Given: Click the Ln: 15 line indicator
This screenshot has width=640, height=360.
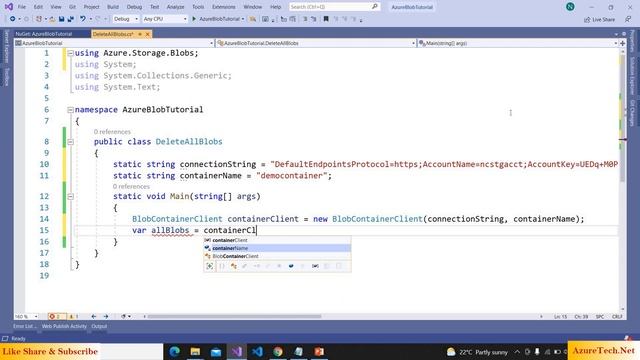Looking at the screenshot, I should (561, 316).
